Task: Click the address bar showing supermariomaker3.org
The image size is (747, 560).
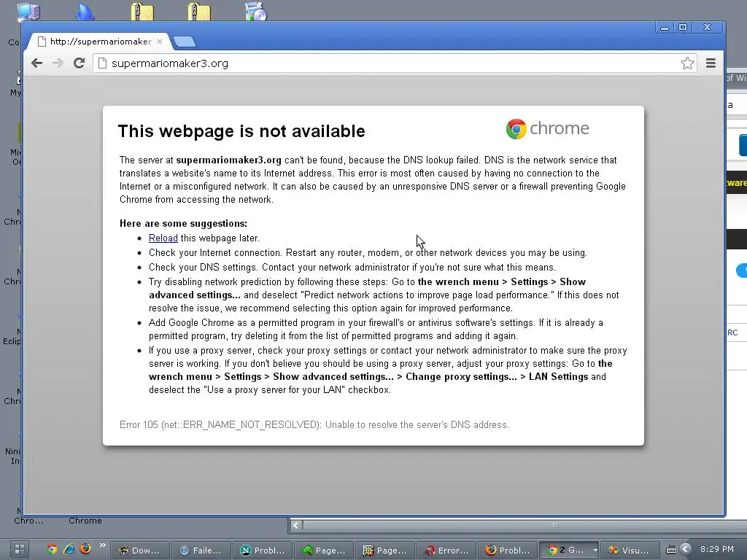Action: (395, 63)
